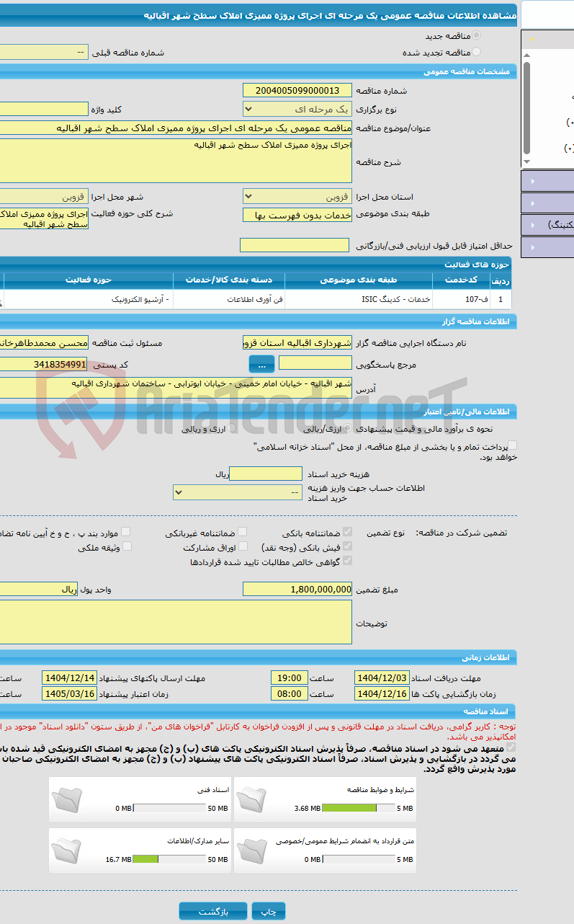Click the حداقل امتیاز قابل قبول field

tap(295, 246)
